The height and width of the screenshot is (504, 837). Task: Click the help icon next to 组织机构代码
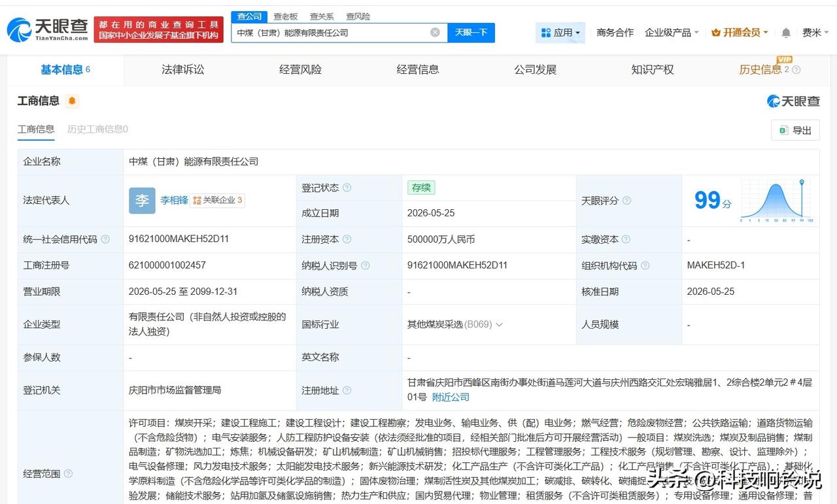(x=645, y=265)
